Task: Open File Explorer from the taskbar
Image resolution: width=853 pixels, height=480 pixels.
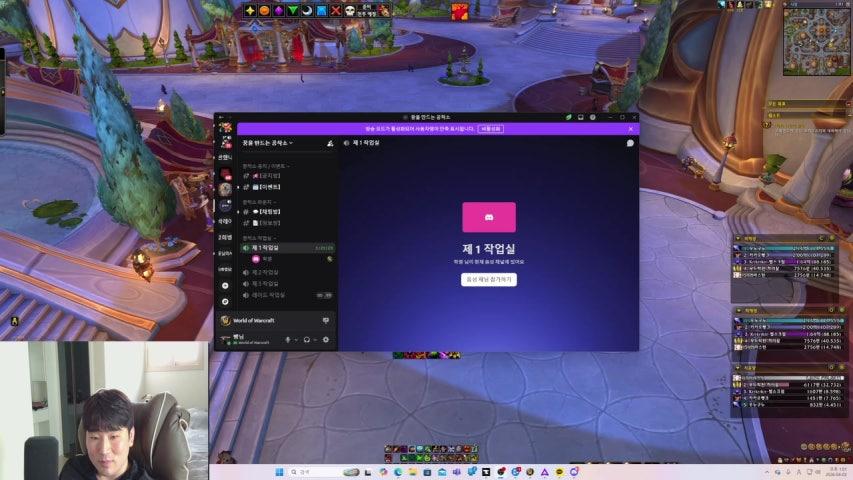Action: pos(412,472)
